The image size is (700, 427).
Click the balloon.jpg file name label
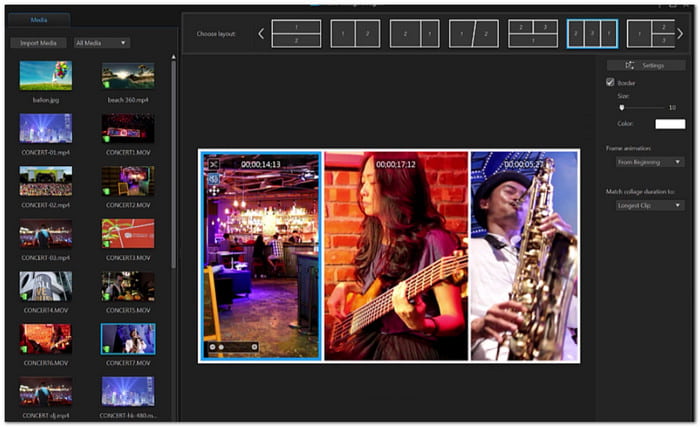(46, 100)
